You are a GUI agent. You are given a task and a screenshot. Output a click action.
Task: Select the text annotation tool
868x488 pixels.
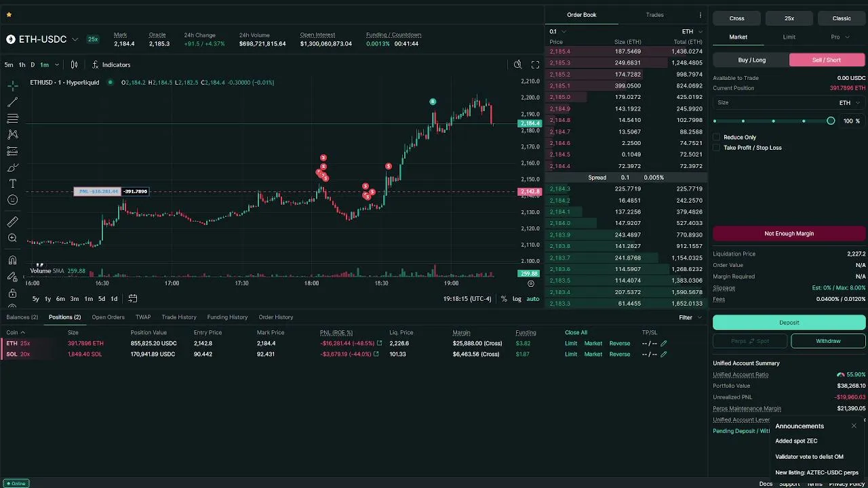pyautogui.click(x=12, y=184)
